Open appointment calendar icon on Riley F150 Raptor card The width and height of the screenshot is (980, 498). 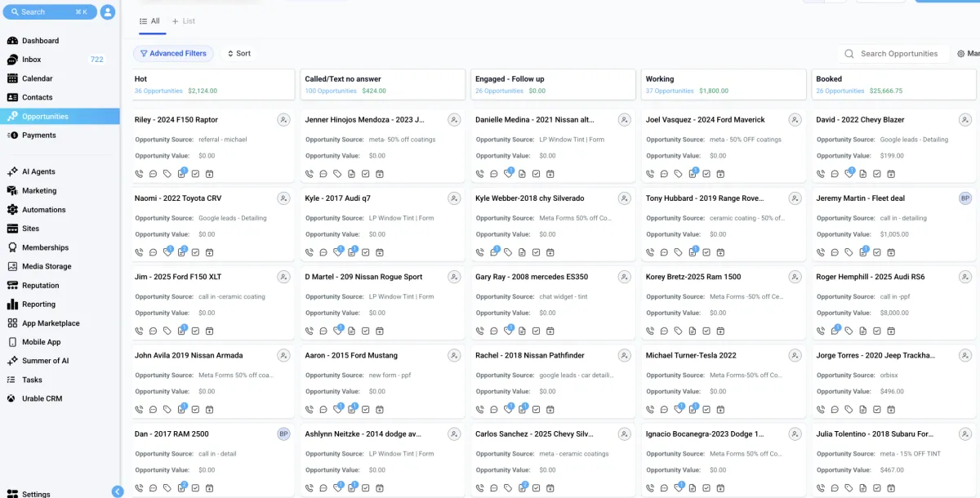209,174
